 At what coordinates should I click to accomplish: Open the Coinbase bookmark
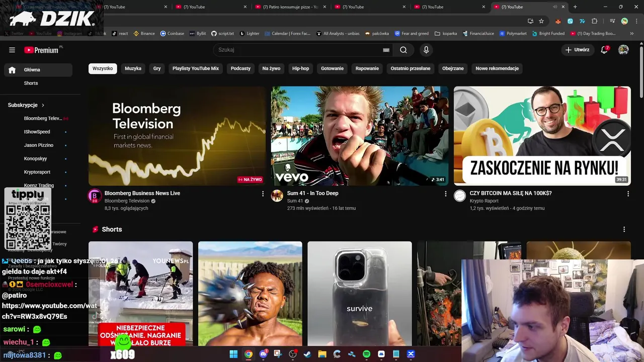172,34
